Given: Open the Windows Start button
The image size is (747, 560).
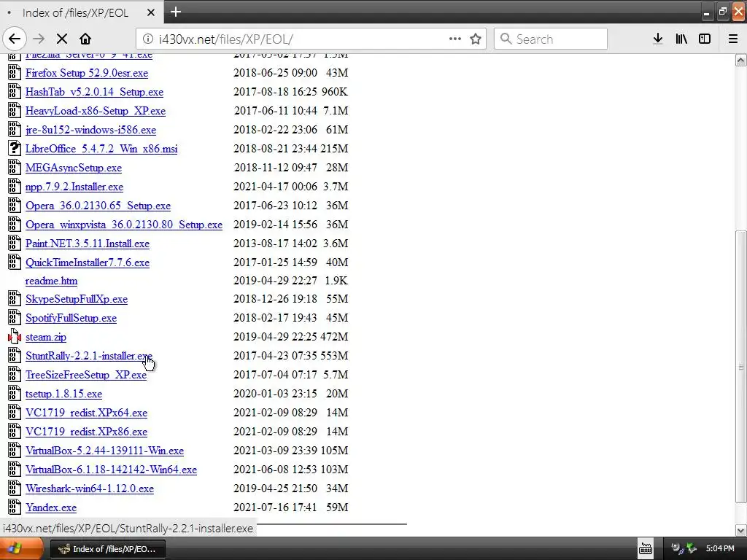Looking at the screenshot, I should click(21, 548).
